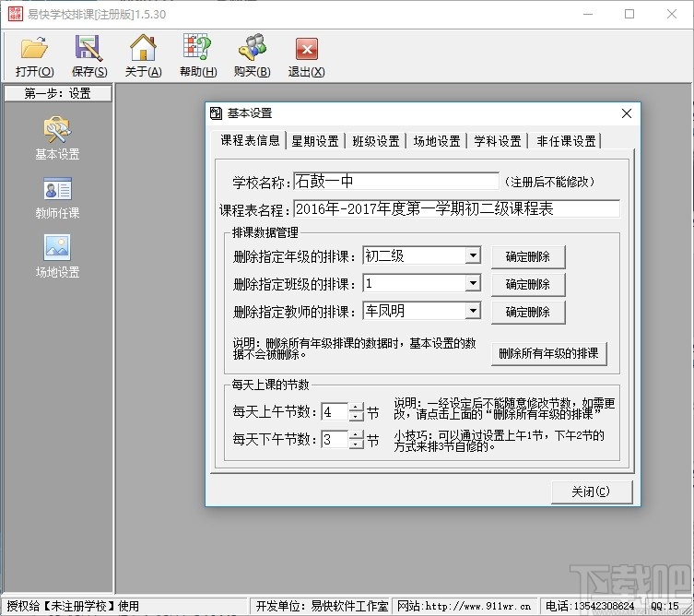Switch to the 班级设置 tab
The width and height of the screenshot is (694, 616).
(376, 141)
